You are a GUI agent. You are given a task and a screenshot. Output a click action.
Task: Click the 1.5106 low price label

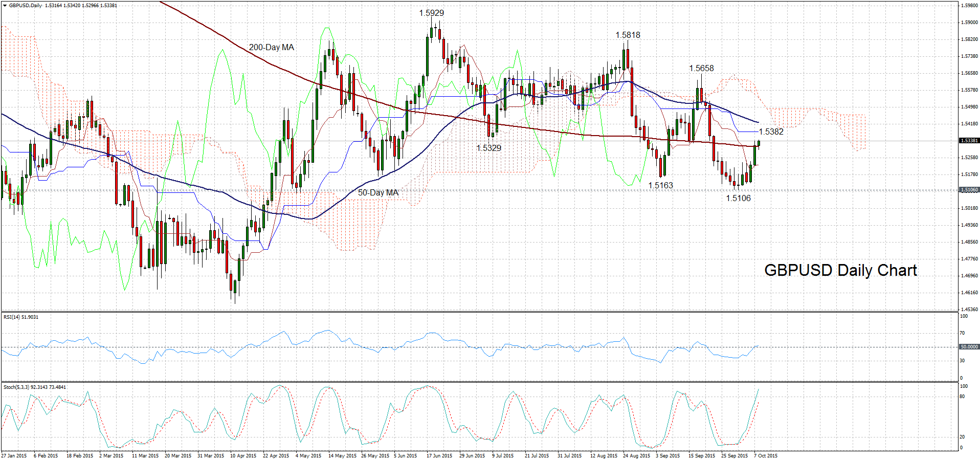pyautogui.click(x=738, y=199)
